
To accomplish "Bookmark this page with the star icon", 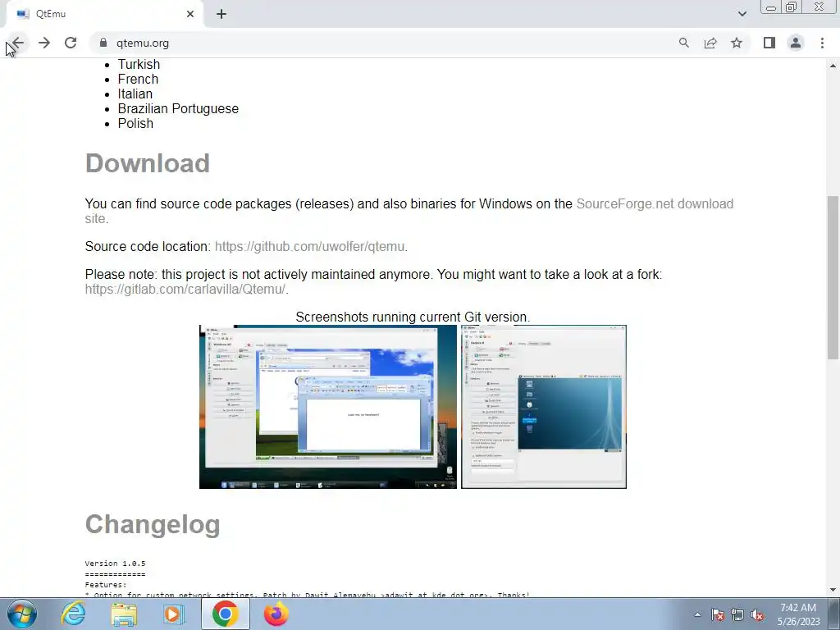I will click(737, 43).
